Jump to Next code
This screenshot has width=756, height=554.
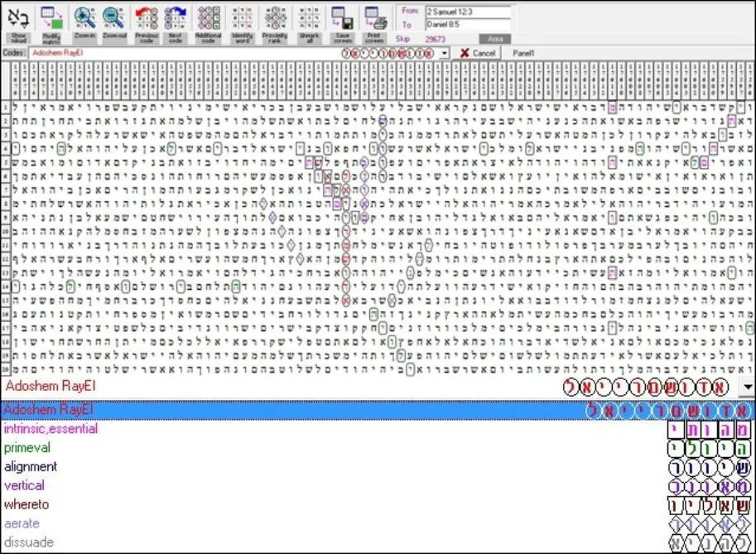[175, 24]
